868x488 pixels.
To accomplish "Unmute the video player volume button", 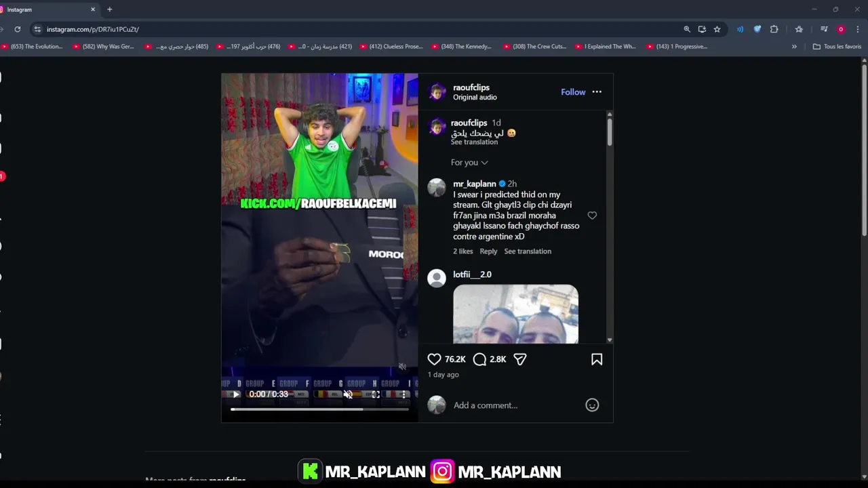I will click(348, 394).
